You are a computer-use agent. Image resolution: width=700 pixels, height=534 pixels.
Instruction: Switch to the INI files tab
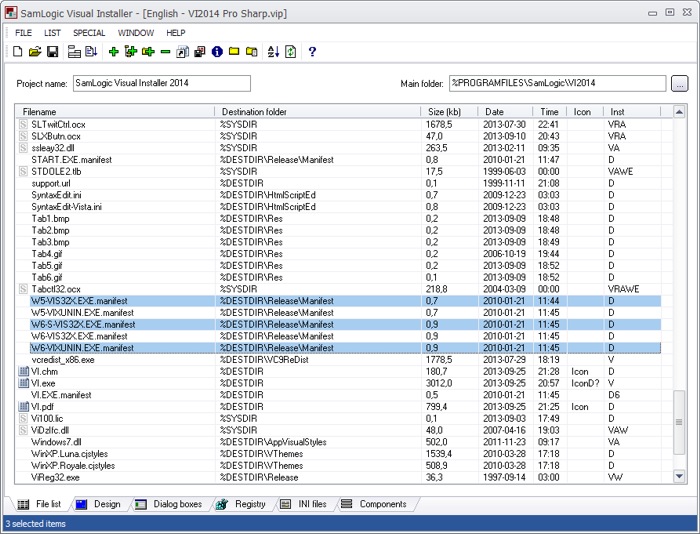point(304,504)
